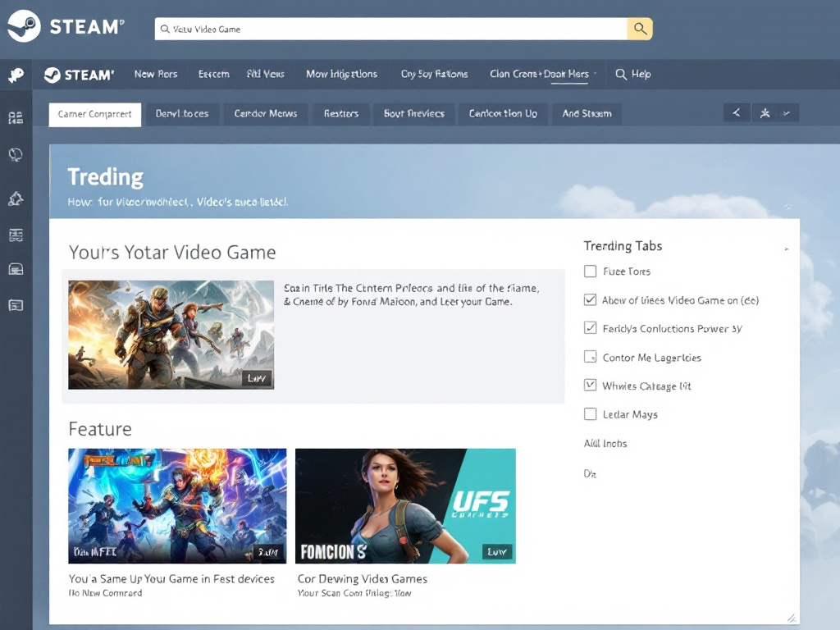Viewport: 840px width, 630px height.
Task: Open the round globe icon in the left sidebar
Action: 16,155
